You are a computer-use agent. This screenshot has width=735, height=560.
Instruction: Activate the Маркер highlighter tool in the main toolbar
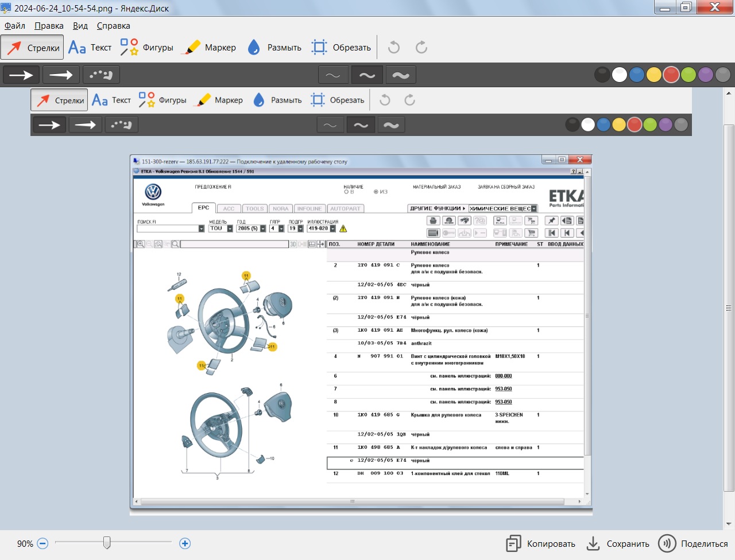pos(208,47)
